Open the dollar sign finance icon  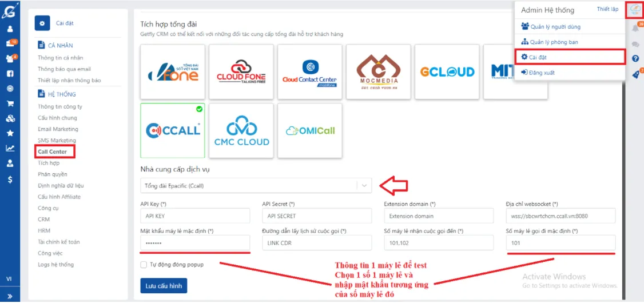coord(10,180)
